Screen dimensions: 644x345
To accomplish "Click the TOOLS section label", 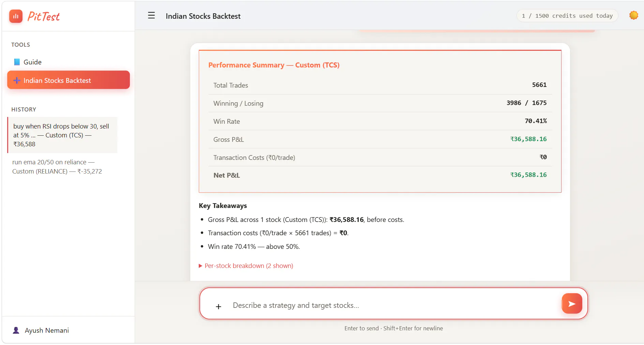I will pos(20,45).
